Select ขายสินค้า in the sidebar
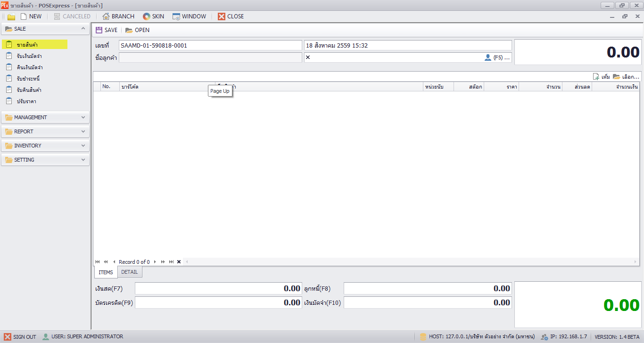 coord(34,44)
